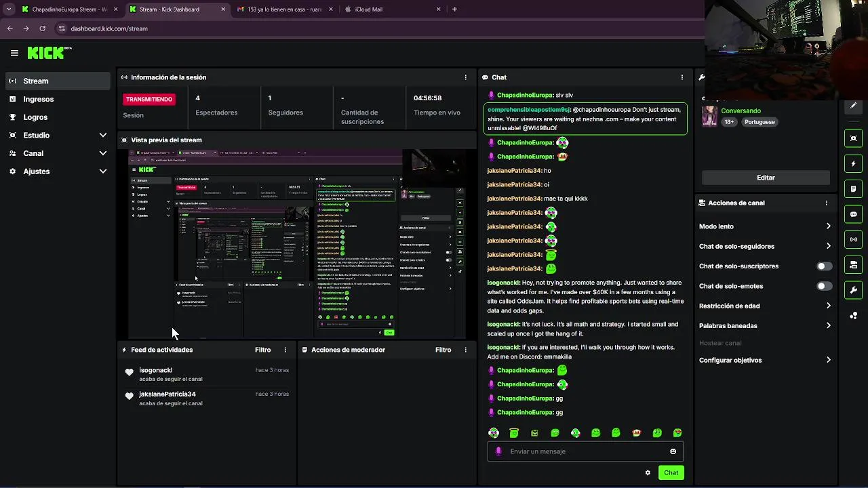Open Modo lento settings
The width and height of the screenshot is (868, 488).
click(x=765, y=226)
